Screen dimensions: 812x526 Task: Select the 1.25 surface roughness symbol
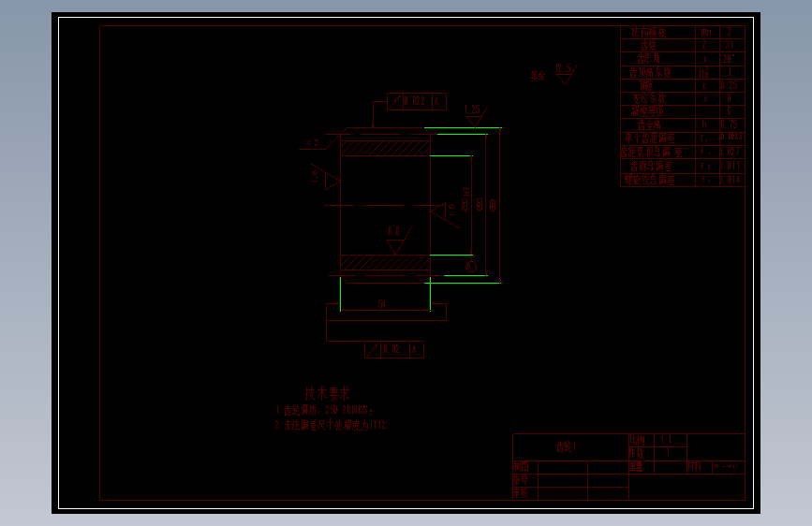[x=475, y=116]
